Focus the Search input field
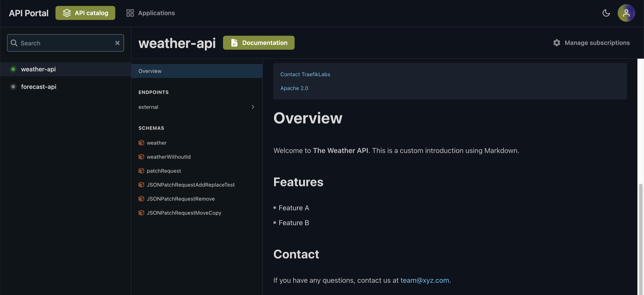Image resolution: width=644 pixels, height=295 pixels. point(65,43)
